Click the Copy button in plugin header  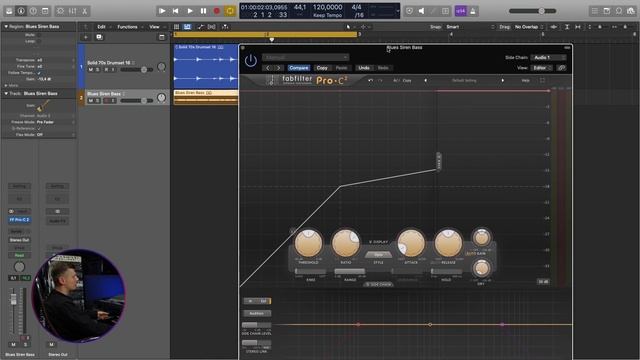click(322, 68)
